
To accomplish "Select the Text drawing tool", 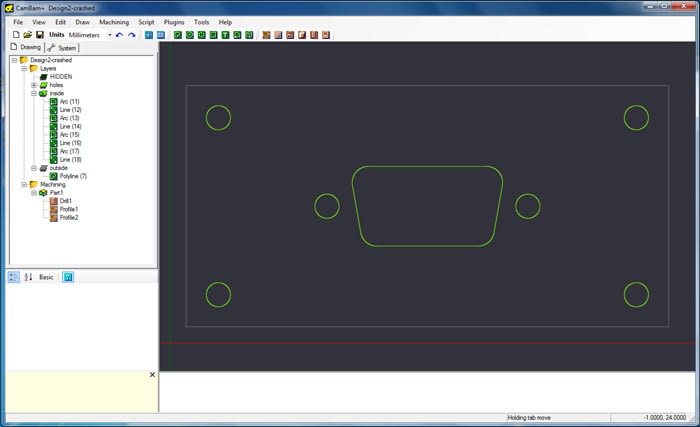I will 225,35.
